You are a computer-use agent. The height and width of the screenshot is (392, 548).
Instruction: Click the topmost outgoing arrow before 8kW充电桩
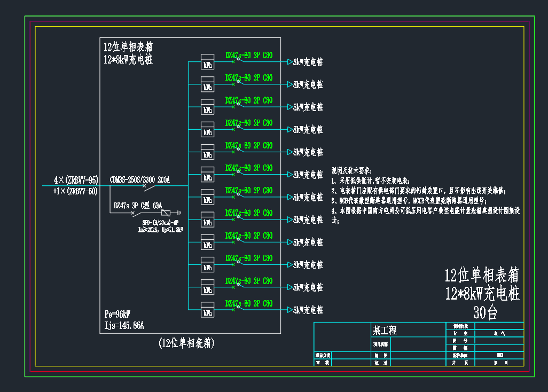click(289, 62)
